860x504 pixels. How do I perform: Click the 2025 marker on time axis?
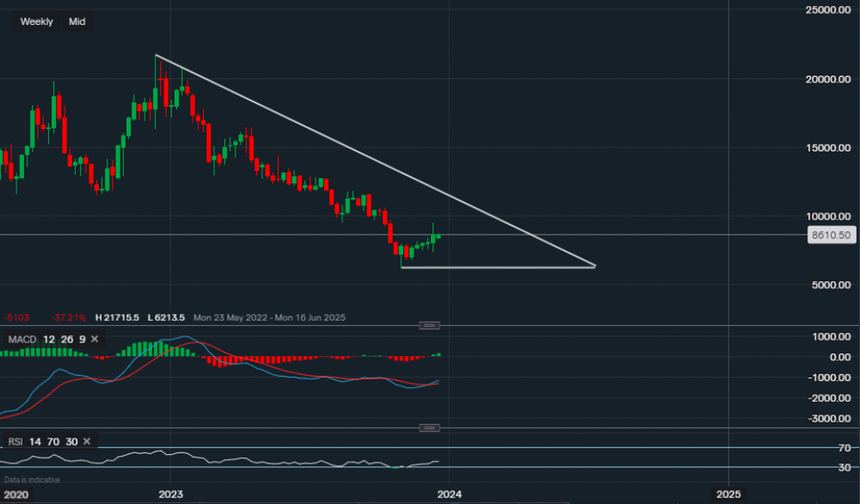point(728,495)
